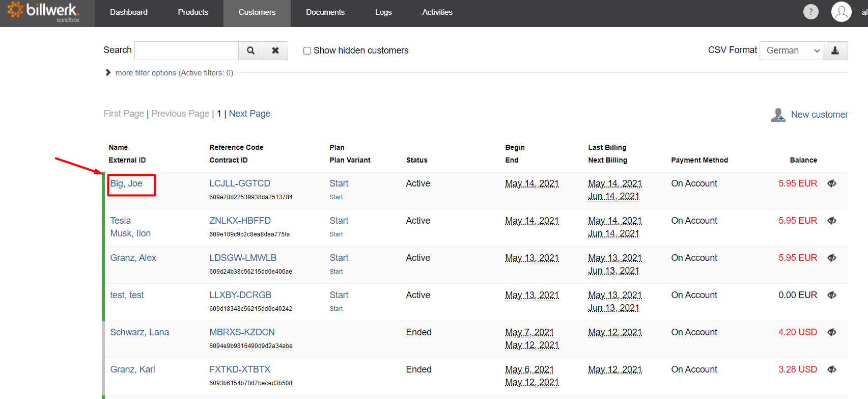Open the Logs menu
The image size is (868, 399).
coord(383,12)
